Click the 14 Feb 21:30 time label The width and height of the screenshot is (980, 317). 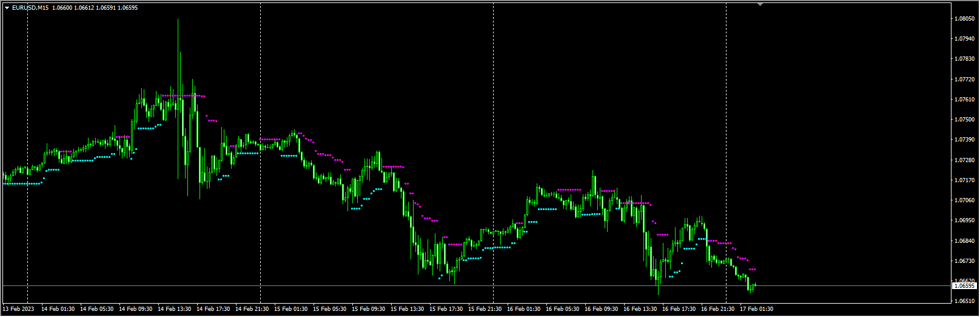point(252,309)
